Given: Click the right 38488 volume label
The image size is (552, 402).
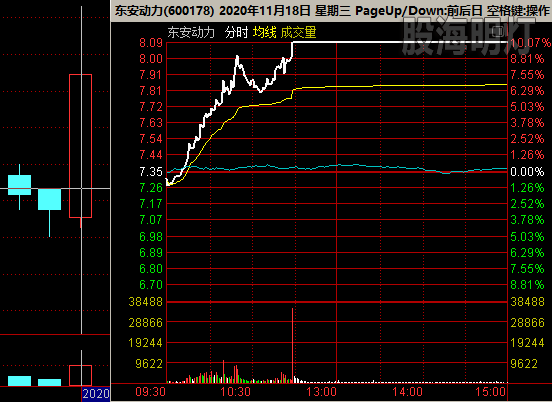Looking at the screenshot, I should [527, 302].
